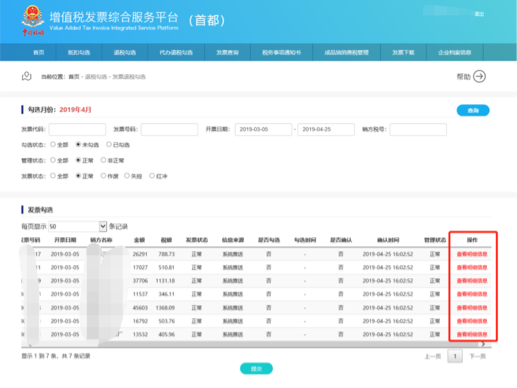
Task: Open the 成品油消费税管理 navigation tab
Action: click(346, 52)
